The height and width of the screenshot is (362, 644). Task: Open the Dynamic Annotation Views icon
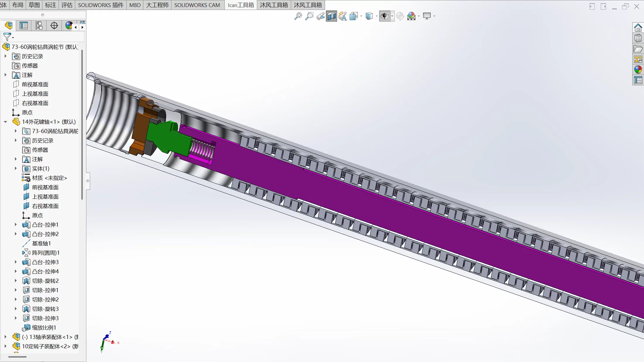tap(343, 16)
